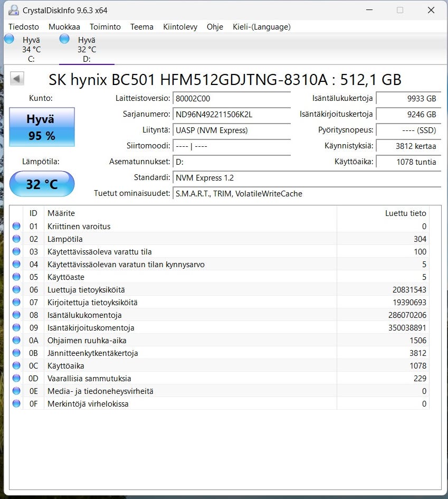
Task: Click status orb of Kirjoitettuja tietoyksiköitä row
Action: [x=16, y=303]
